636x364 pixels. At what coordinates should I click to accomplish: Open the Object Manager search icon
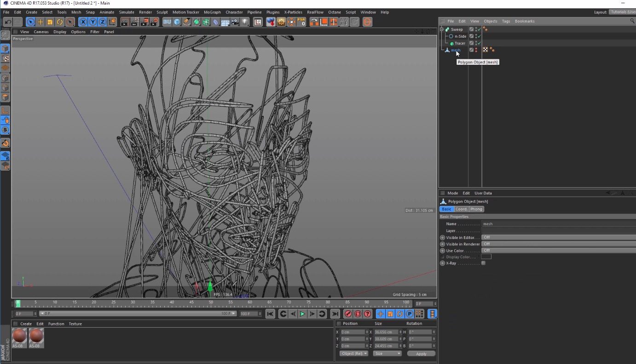632,21
